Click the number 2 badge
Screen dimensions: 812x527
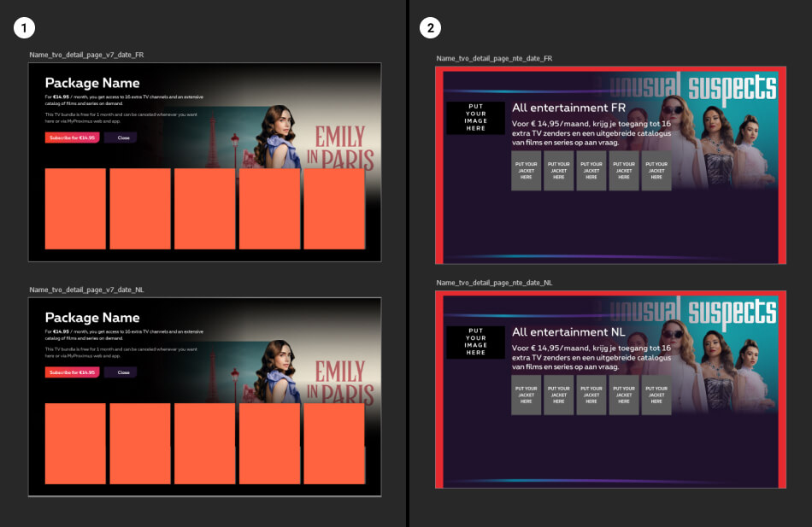pos(431,28)
